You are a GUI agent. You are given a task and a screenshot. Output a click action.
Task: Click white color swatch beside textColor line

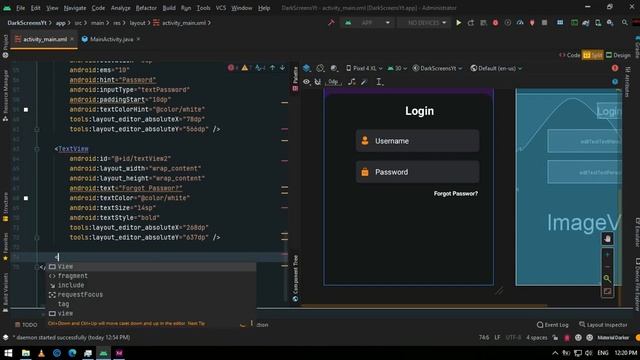click(x=26, y=198)
